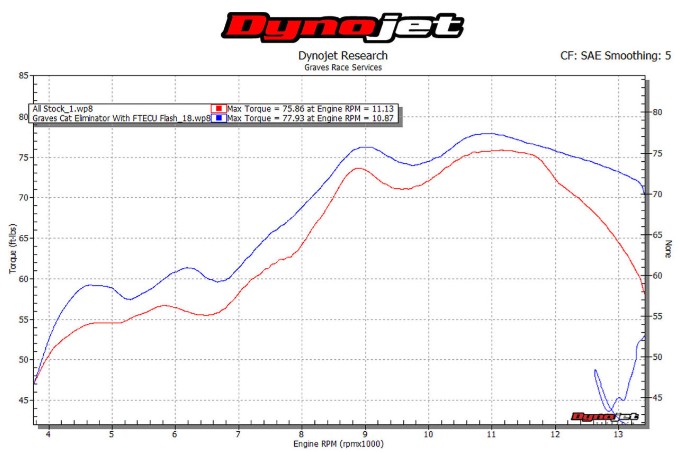Screen dimensions: 682x452
Task: Click the blue swatch for Graves Cat Eliminator run
Action: point(219,118)
